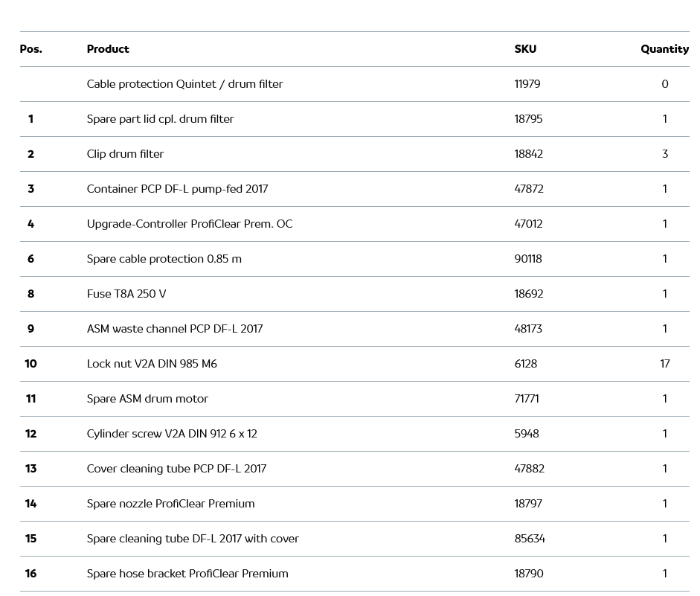Select Upgrade-Controller ProfiClear Prem. OC
Image resolution: width=700 pixels, height=596 pixels.
[x=190, y=224]
